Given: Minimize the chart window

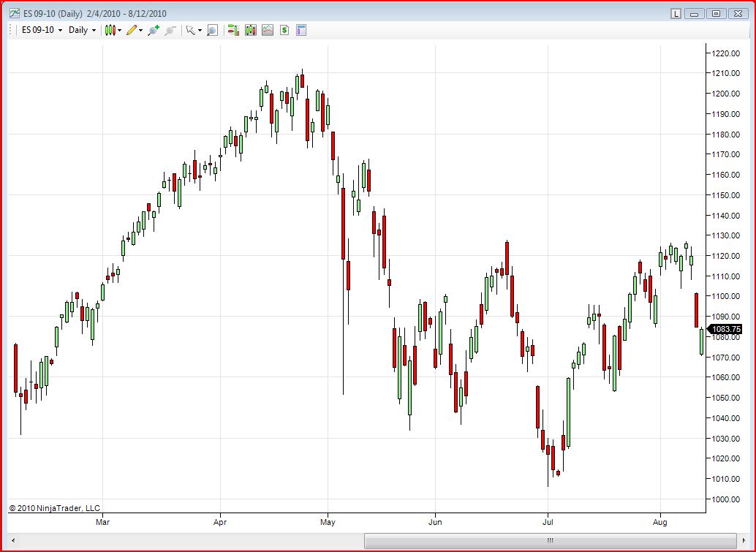Looking at the screenshot, I should (695, 13).
